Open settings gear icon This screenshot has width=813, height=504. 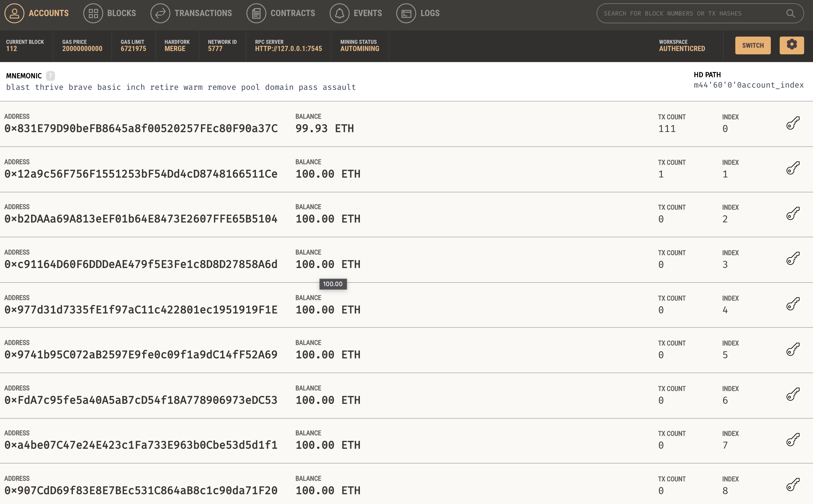tap(791, 45)
